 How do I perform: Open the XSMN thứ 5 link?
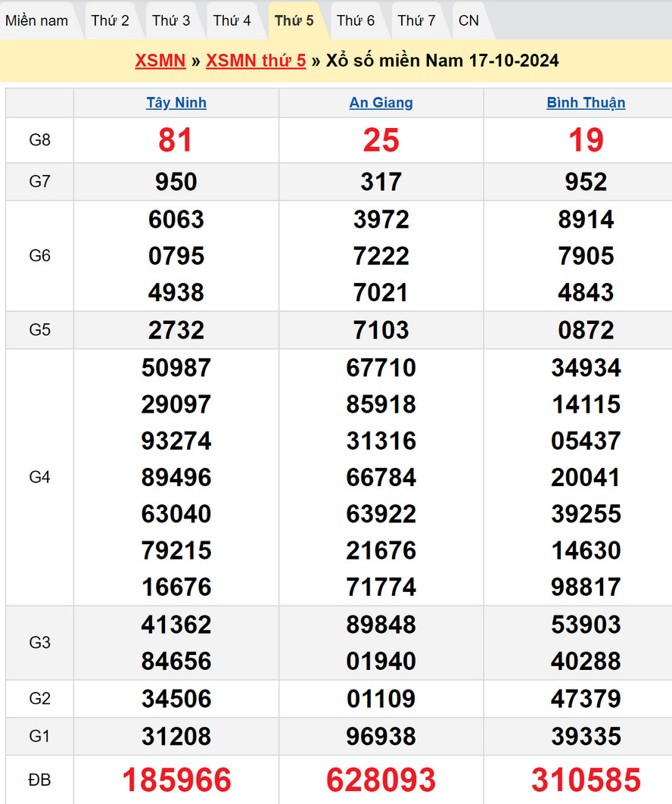[256, 61]
